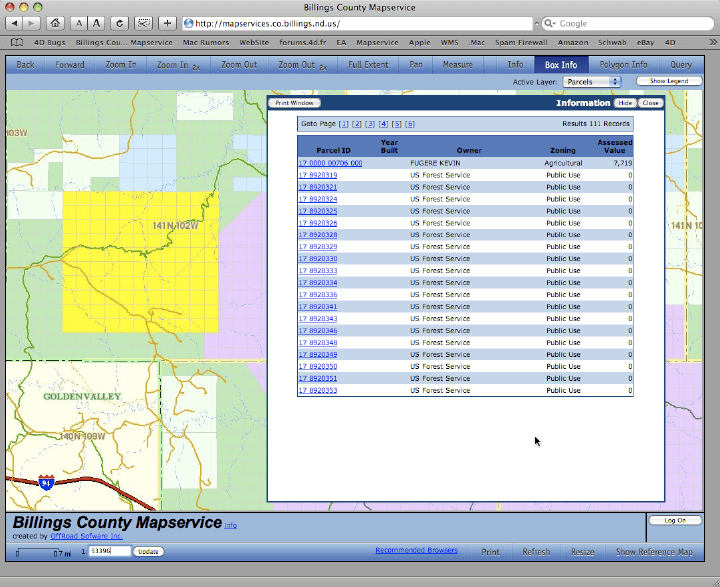The height and width of the screenshot is (587, 720).
Task: Select the Zoom Out map tool
Action: point(239,65)
